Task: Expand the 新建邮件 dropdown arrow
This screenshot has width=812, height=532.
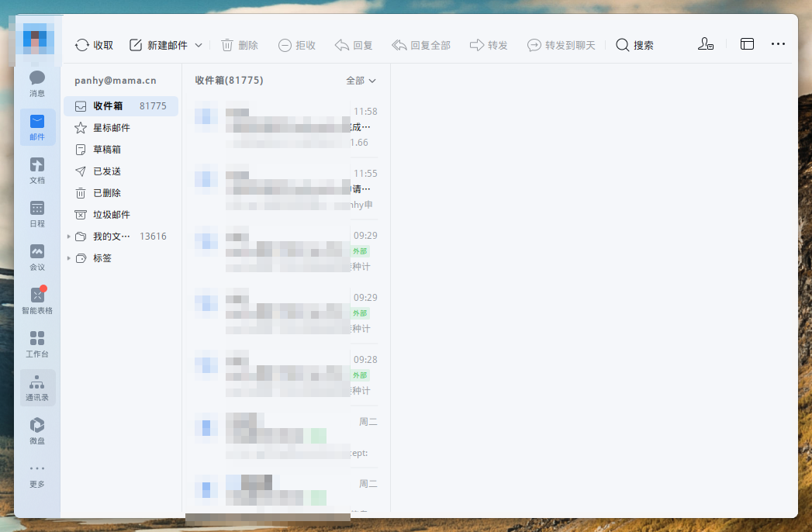Action: click(199, 46)
